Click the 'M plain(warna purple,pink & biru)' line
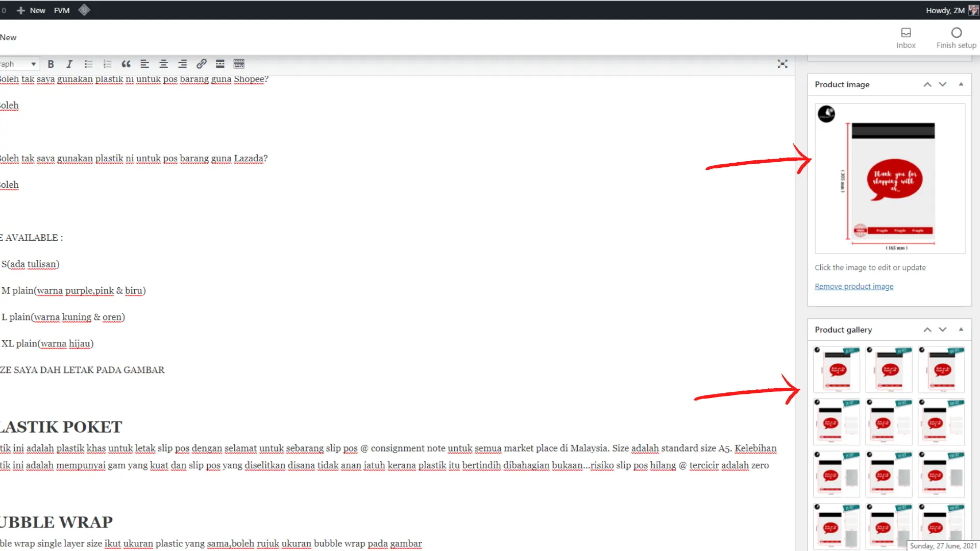The height and width of the screenshot is (551, 980). click(73, 290)
